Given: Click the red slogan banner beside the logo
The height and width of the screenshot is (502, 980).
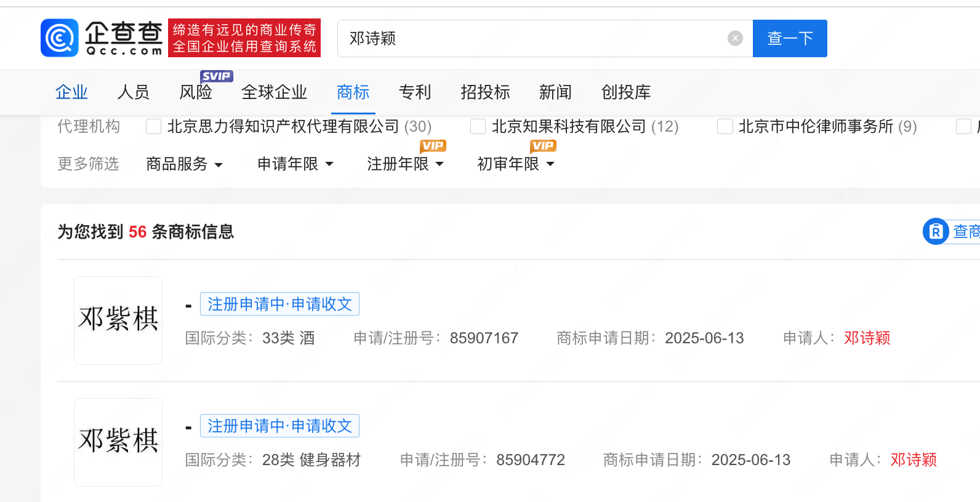Looking at the screenshot, I should [244, 38].
